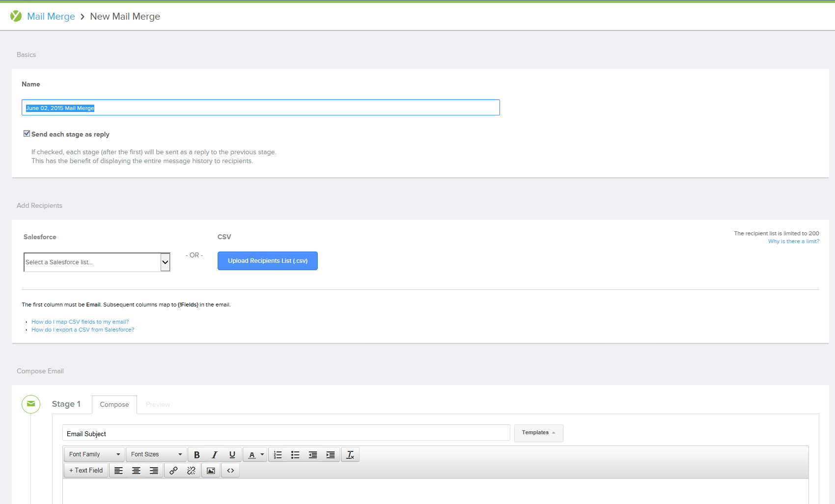Insert a hyperlink into the email body
The width and height of the screenshot is (835, 504).
pyautogui.click(x=173, y=470)
